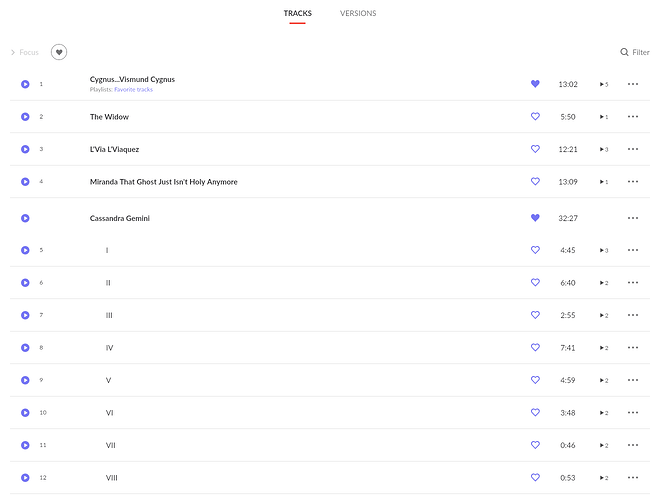Open more options for The Widow

point(633,116)
